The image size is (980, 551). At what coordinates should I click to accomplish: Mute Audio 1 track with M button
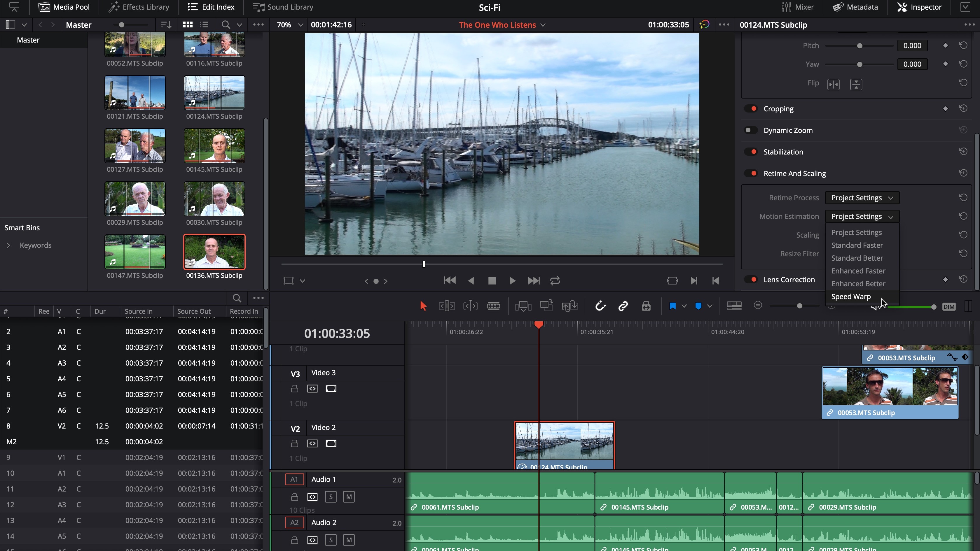(x=349, y=496)
